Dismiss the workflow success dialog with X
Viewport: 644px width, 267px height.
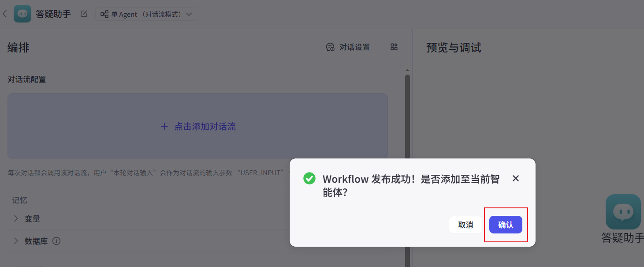coord(515,178)
